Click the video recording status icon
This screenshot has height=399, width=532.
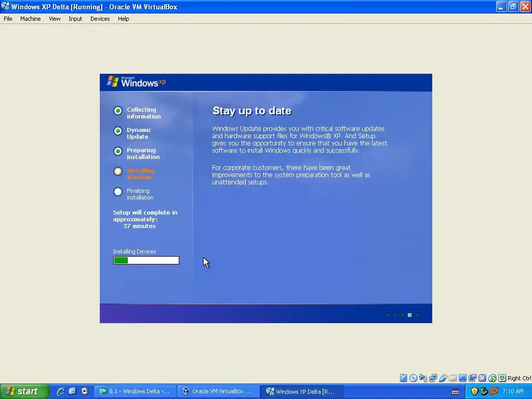pos(472,378)
